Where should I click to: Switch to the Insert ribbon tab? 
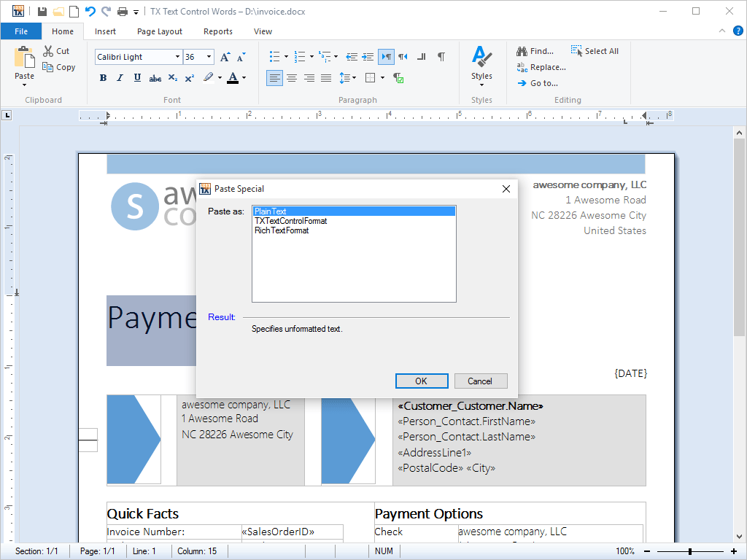(x=105, y=31)
